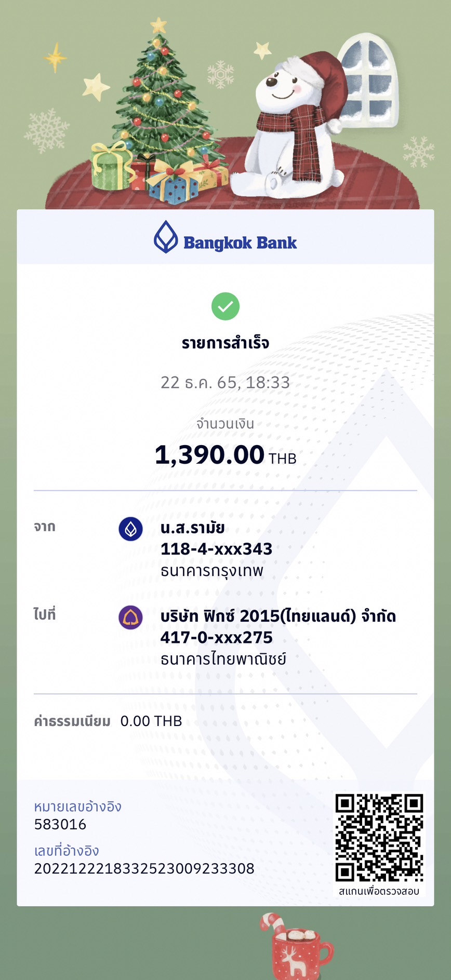Click the purple Siam Commercial Bank icon
Viewport: 451px width, 980px height.
(x=131, y=617)
